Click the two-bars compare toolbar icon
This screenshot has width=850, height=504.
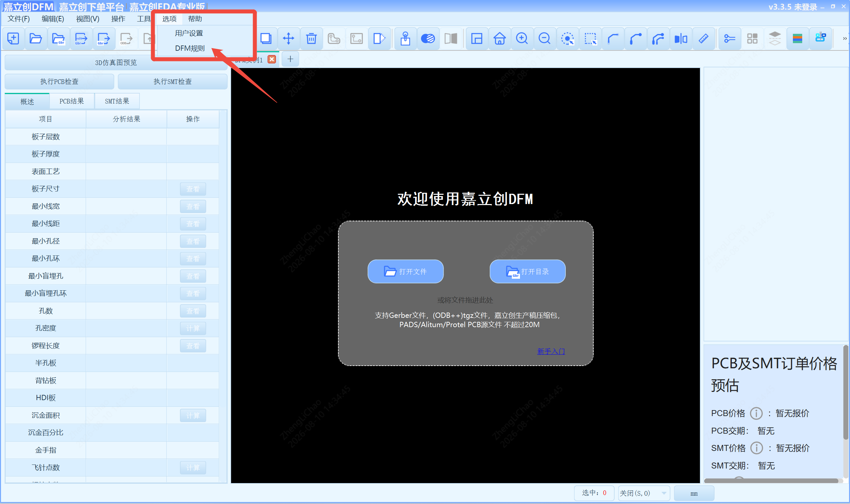681,38
